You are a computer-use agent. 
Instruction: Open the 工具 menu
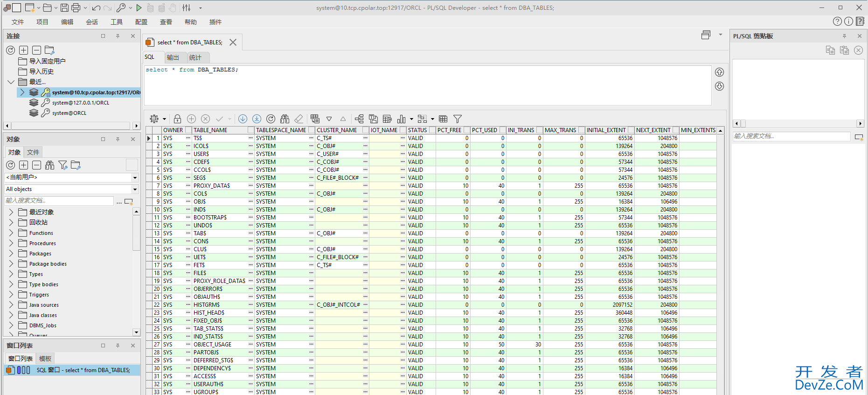(117, 22)
